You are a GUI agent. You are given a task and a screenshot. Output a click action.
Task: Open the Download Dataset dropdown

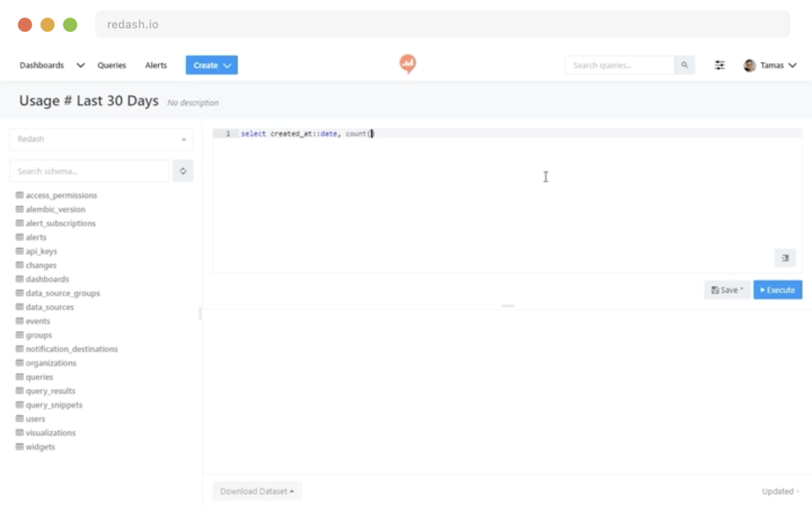click(257, 491)
